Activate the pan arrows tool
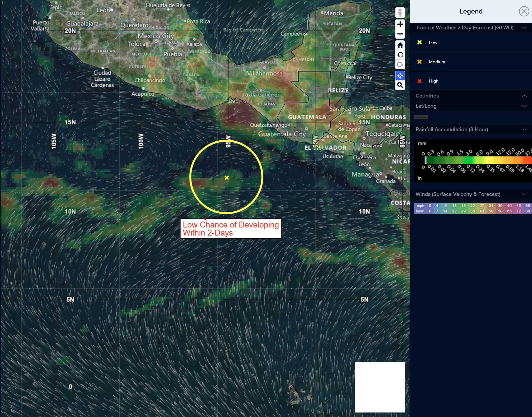The height and width of the screenshot is (417, 532). point(400,76)
